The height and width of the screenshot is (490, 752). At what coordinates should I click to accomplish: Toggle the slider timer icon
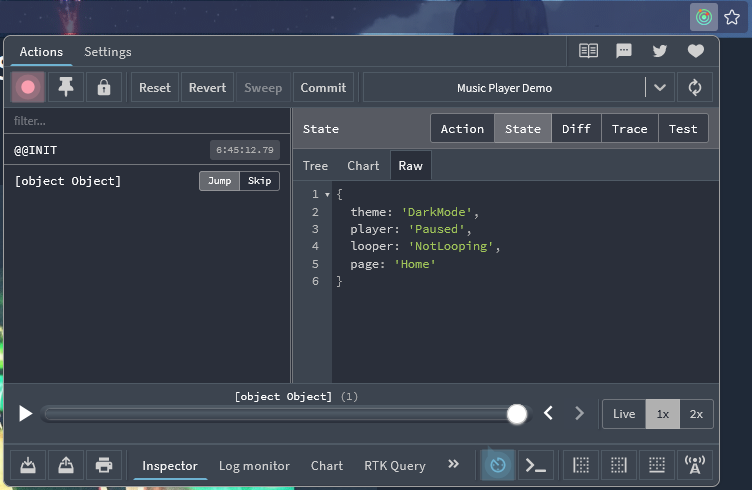click(498, 465)
